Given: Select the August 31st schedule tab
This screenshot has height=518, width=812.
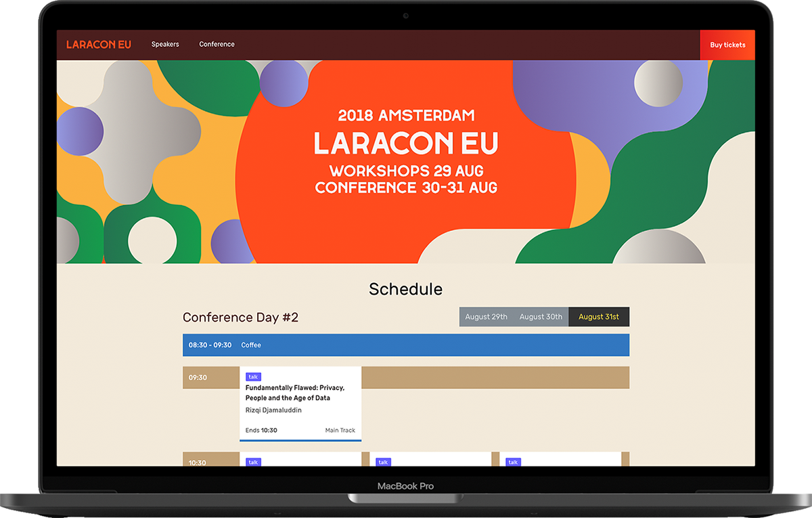Looking at the screenshot, I should tap(598, 317).
